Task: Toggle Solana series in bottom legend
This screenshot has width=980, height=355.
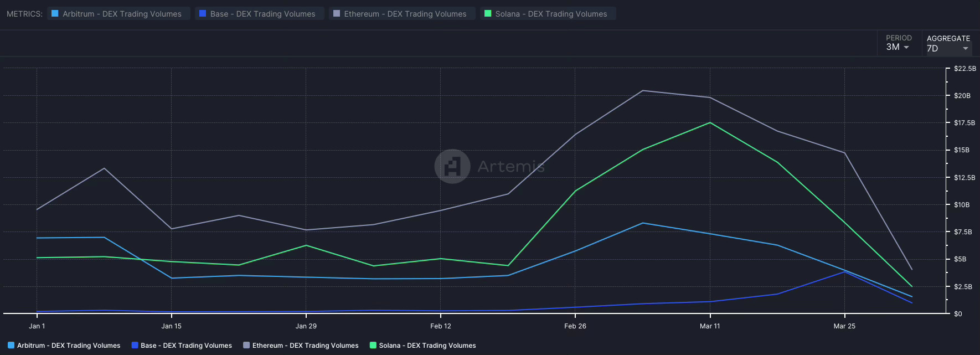Action: pos(423,346)
